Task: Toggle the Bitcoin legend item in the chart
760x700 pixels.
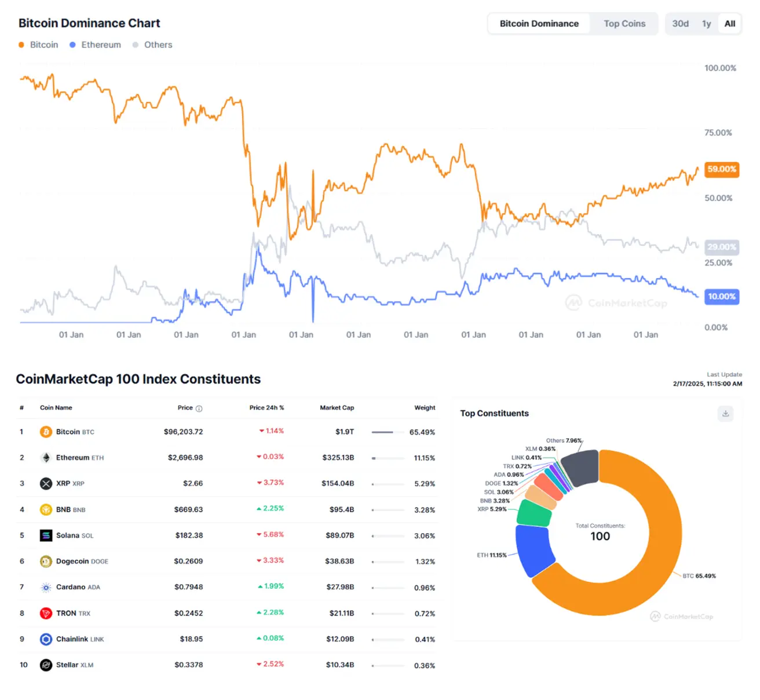Action: (38, 45)
